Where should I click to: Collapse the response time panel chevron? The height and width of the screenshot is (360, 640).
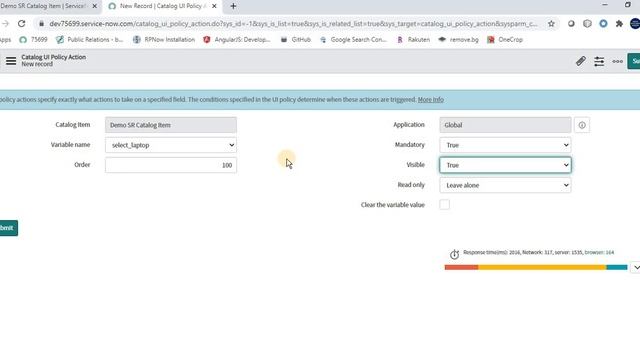(x=636, y=267)
